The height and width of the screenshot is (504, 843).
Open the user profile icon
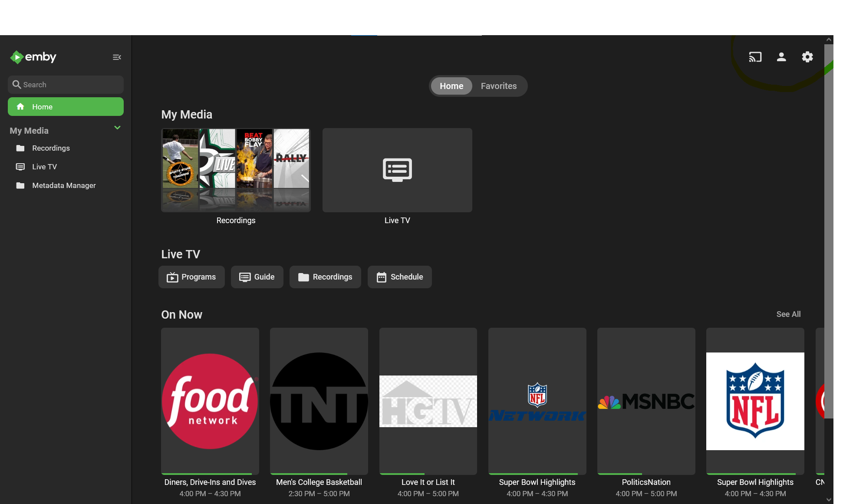(781, 57)
